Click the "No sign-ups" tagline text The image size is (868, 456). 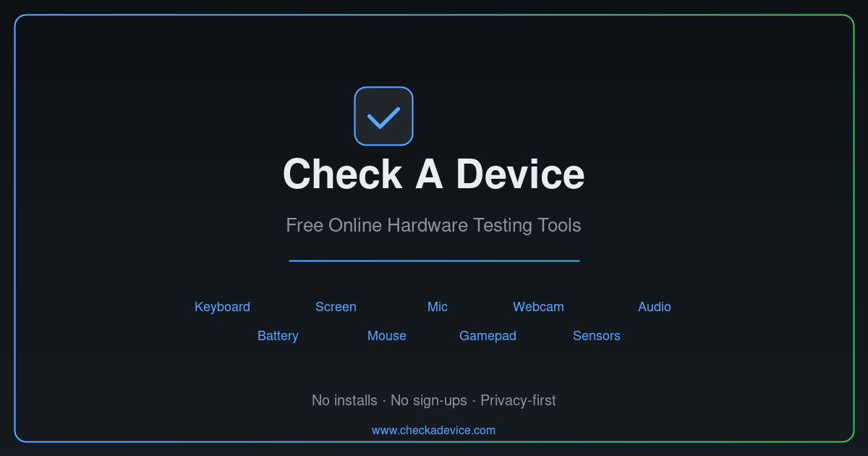[429, 400]
